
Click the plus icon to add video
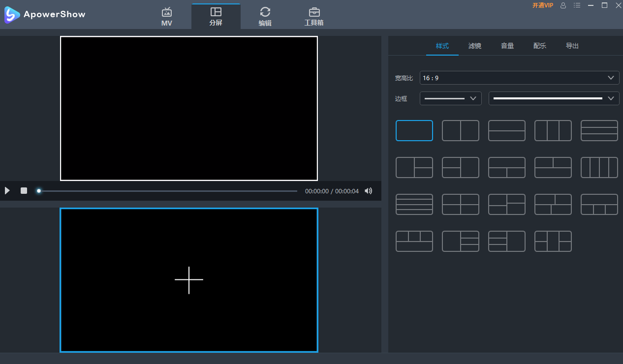coord(189,280)
